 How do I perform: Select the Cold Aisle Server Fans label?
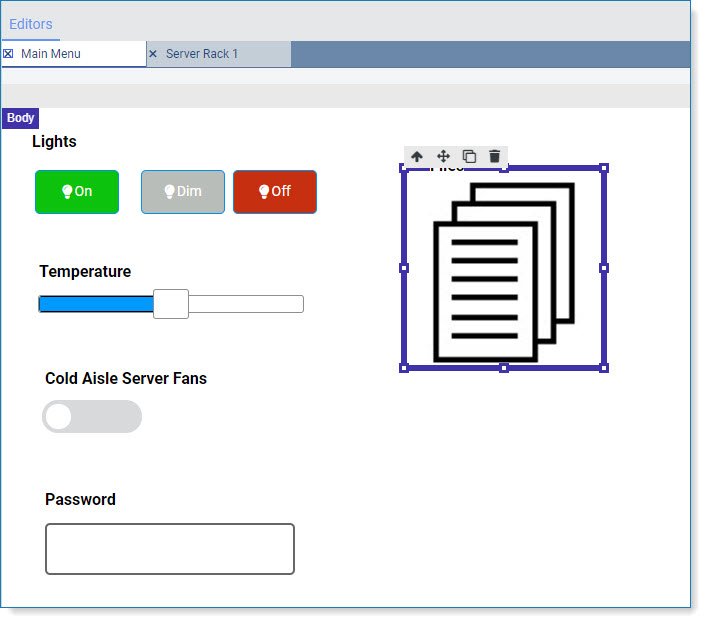(x=126, y=379)
